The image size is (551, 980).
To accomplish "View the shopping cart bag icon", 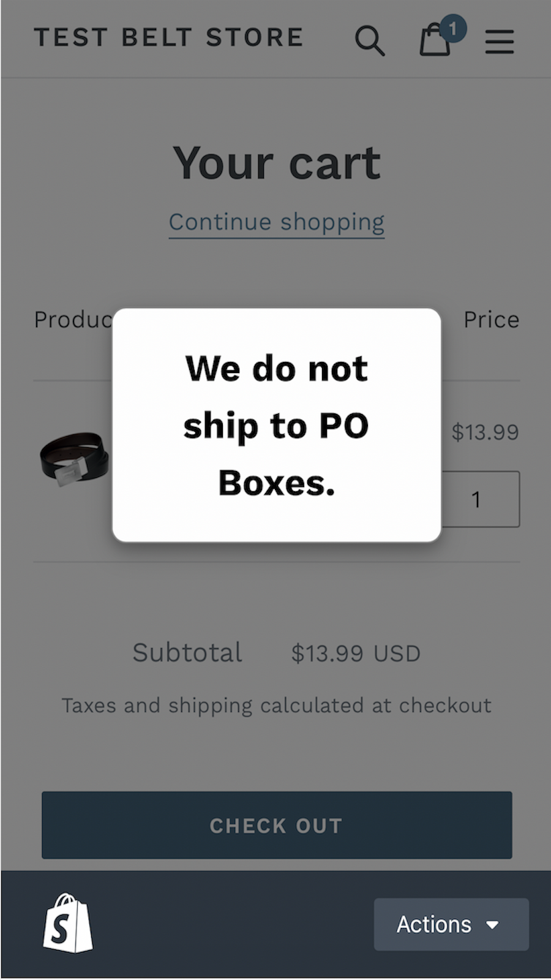I will pos(435,42).
